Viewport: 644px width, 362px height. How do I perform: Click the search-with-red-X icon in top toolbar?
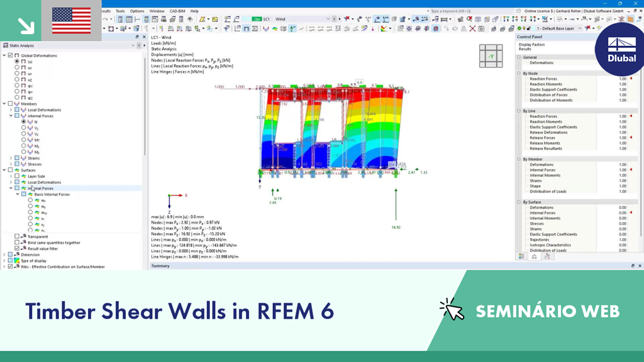[469, 19]
